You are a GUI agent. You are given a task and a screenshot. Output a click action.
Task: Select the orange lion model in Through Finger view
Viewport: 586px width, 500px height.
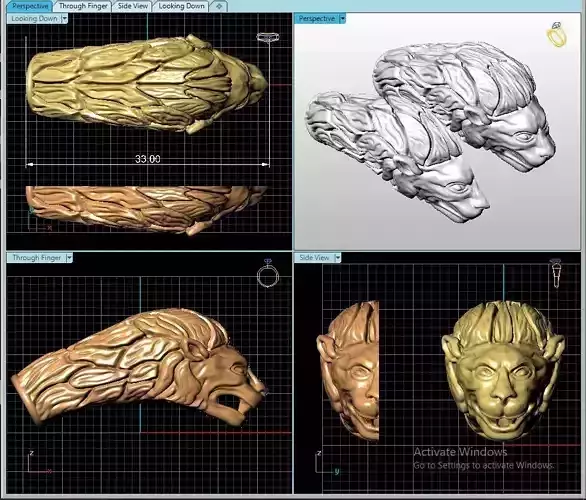click(138, 367)
